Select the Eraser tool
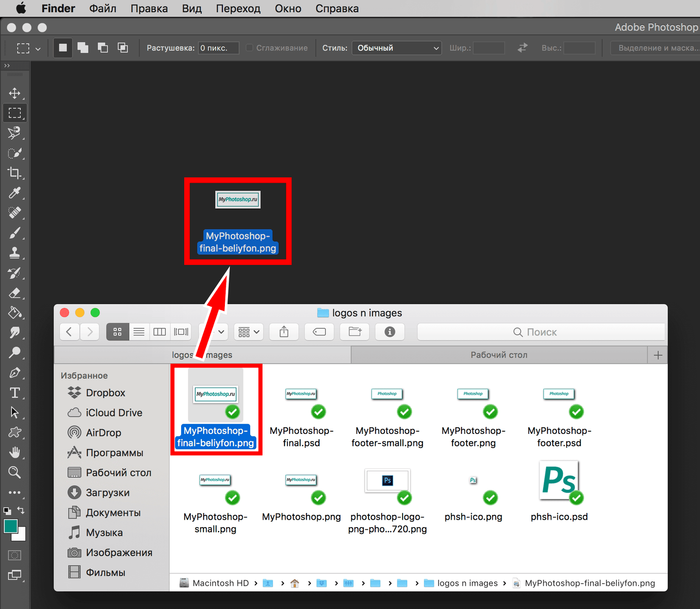 14,293
